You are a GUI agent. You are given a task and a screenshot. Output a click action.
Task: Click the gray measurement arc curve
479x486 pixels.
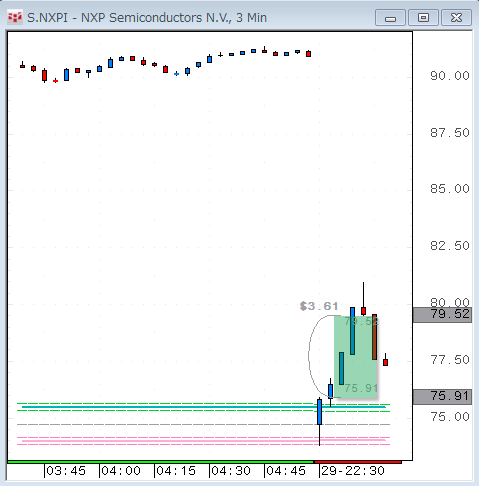pyautogui.click(x=309, y=356)
